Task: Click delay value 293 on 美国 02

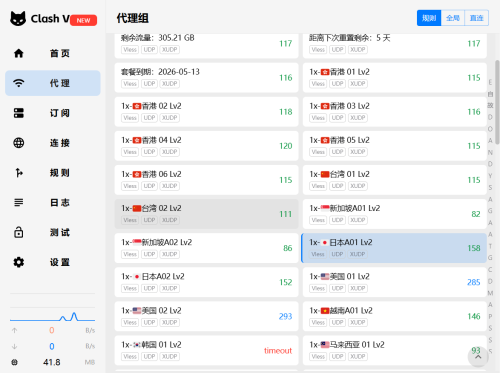Action: click(x=285, y=316)
